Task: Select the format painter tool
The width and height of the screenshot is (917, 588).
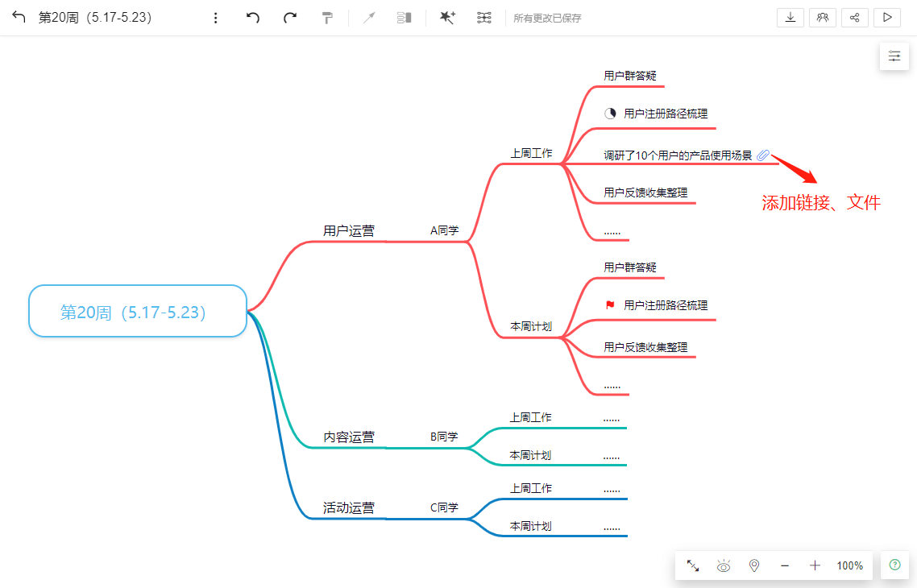Action: point(327,18)
